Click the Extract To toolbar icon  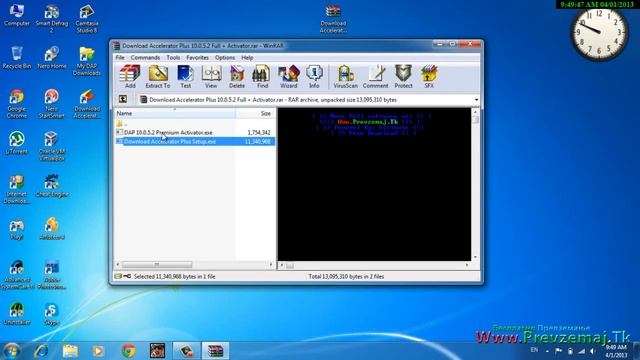pyautogui.click(x=158, y=77)
